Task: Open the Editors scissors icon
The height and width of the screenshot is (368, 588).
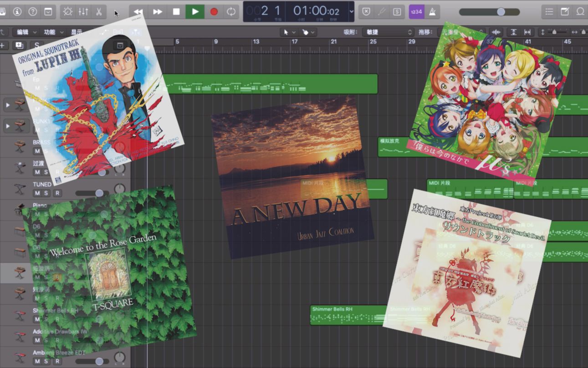Action: pyautogui.click(x=99, y=11)
